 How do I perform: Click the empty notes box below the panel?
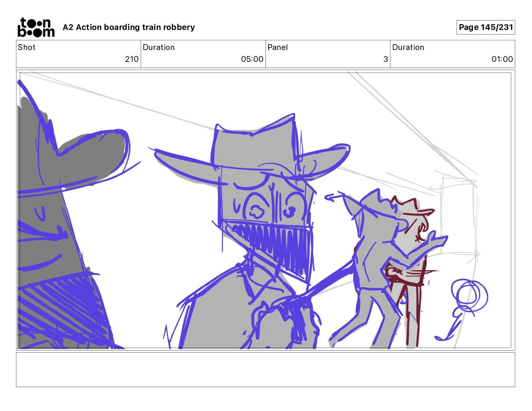tap(265, 369)
